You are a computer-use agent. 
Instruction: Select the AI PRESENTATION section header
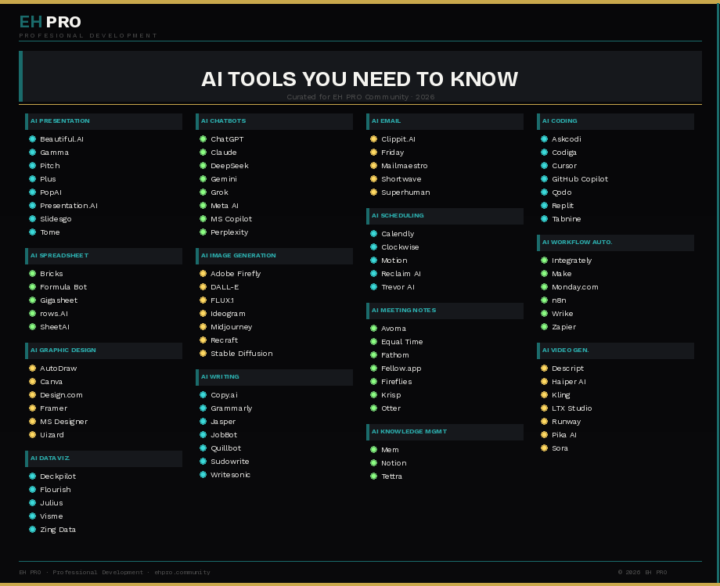point(104,121)
